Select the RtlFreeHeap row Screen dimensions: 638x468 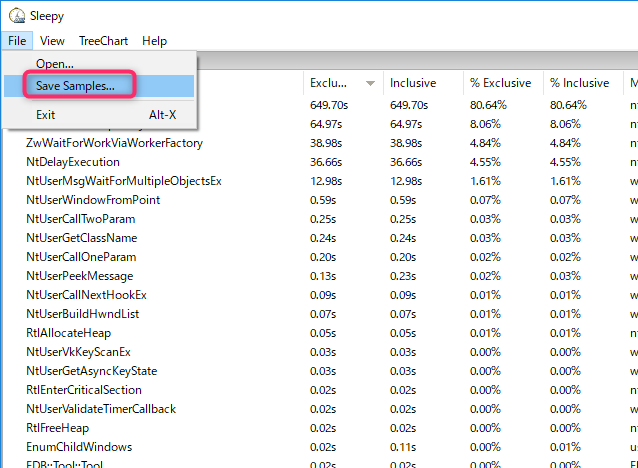coord(319,428)
